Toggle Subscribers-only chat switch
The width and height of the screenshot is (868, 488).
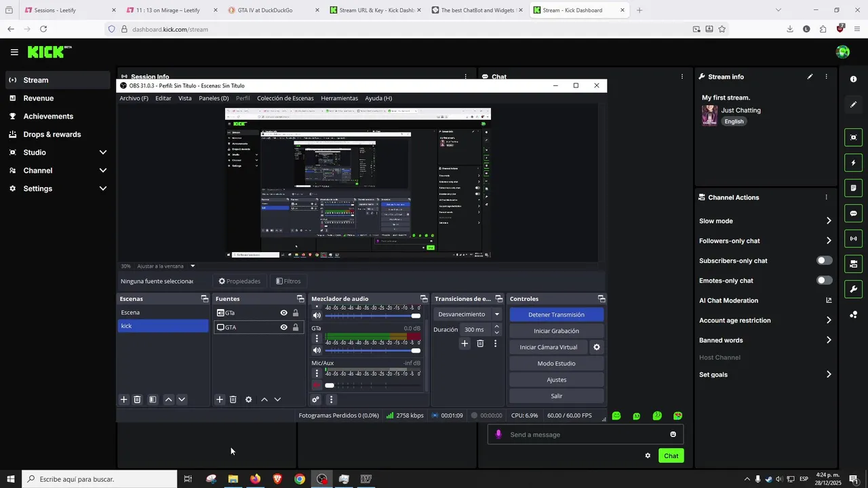tap(825, 260)
